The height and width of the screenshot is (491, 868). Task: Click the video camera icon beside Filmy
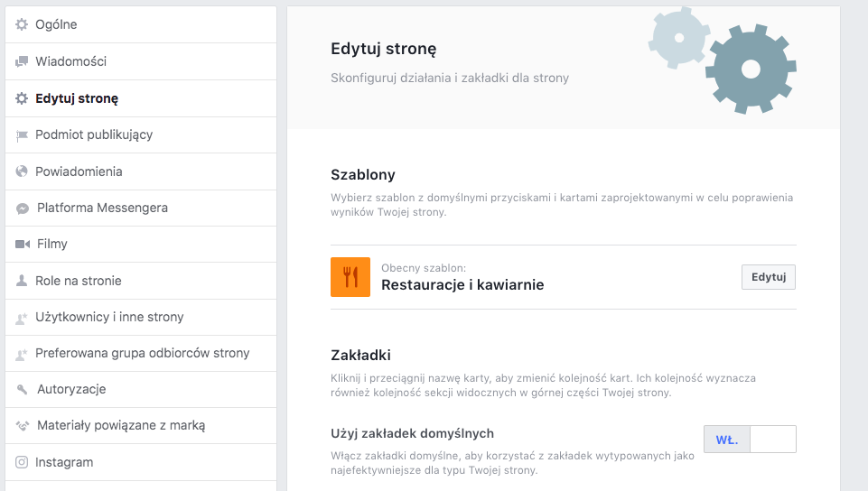click(23, 245)
